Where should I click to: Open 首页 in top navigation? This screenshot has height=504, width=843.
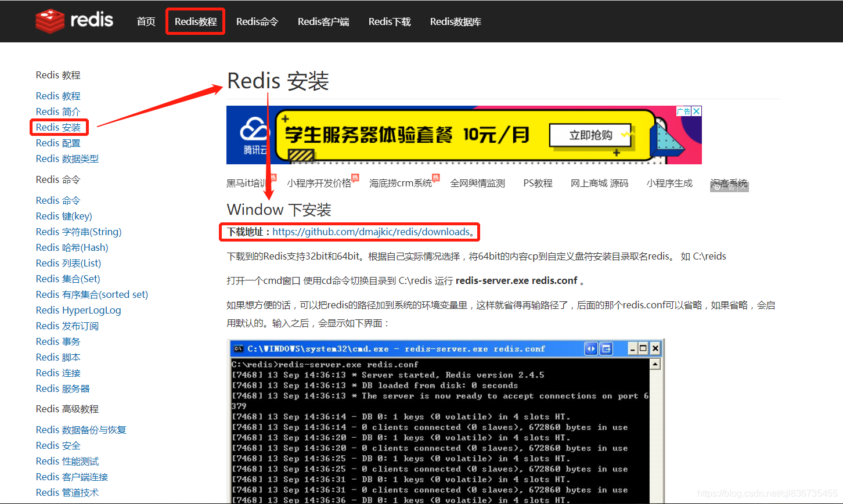click(146, 21)
